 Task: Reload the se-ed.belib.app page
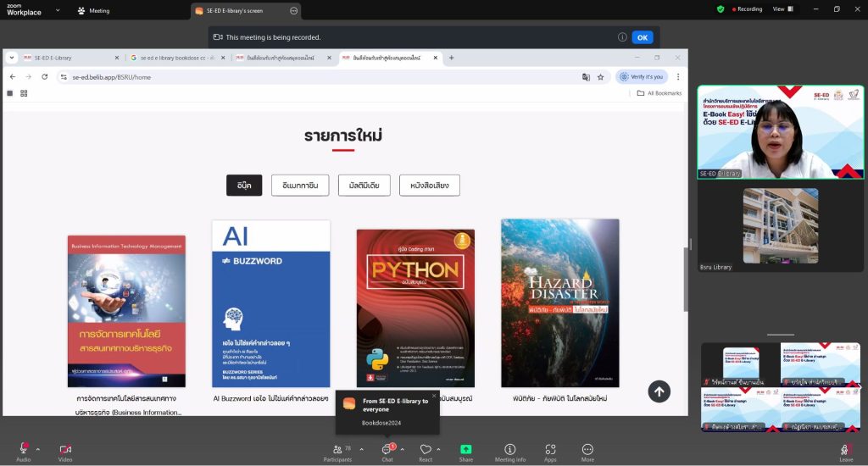44,77
